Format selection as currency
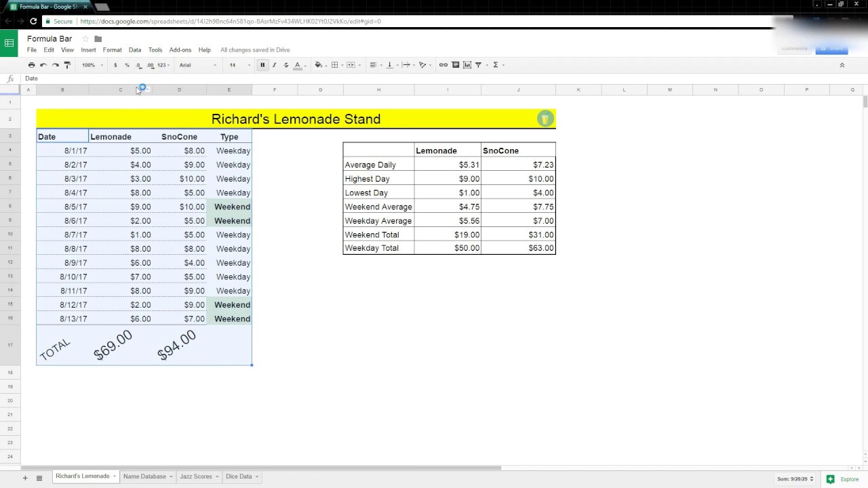Image resolution: width=868 pixels, height=488 pixels. tap(115, 65)
